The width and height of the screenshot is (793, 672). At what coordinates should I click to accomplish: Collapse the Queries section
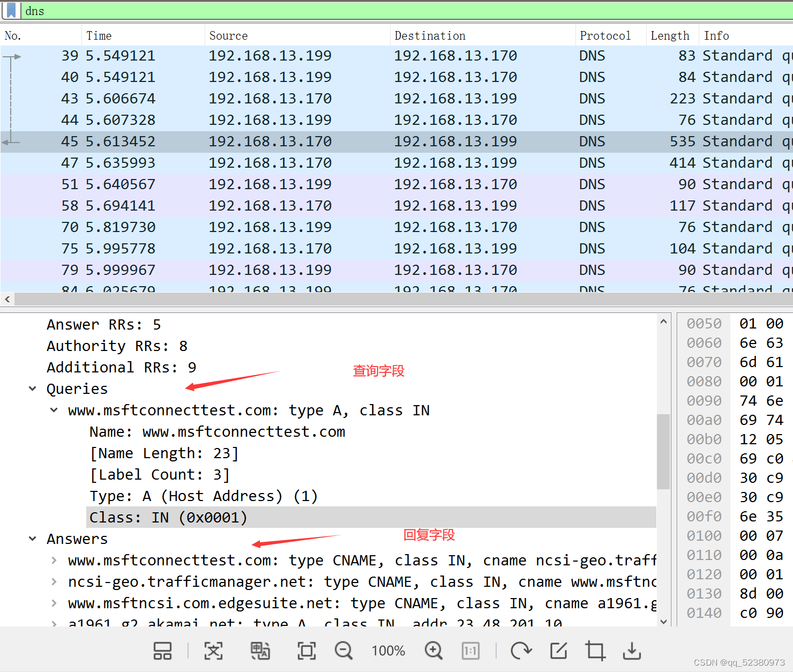point(33,389)
